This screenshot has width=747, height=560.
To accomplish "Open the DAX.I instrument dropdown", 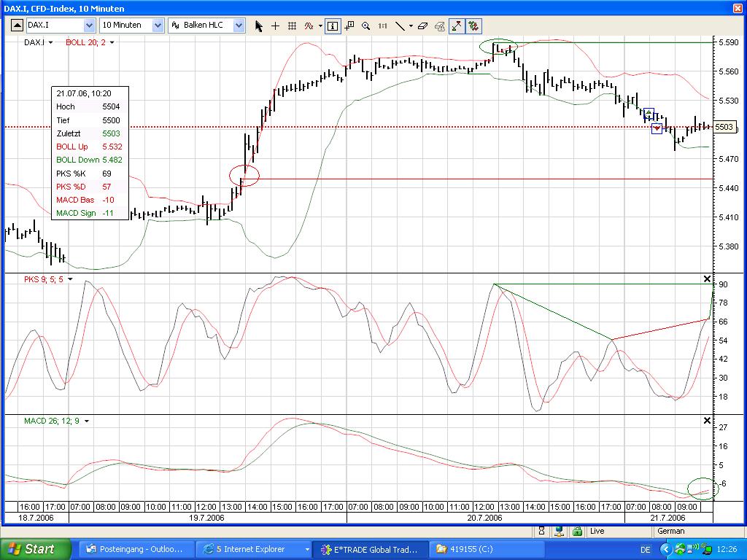I will [89, 25].
